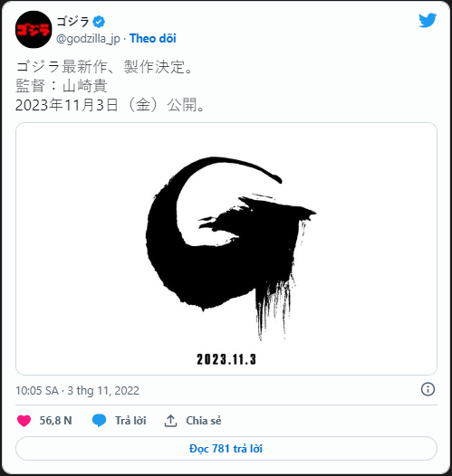Click the 2023.11.3 date in poster

(x=226, y=359)
